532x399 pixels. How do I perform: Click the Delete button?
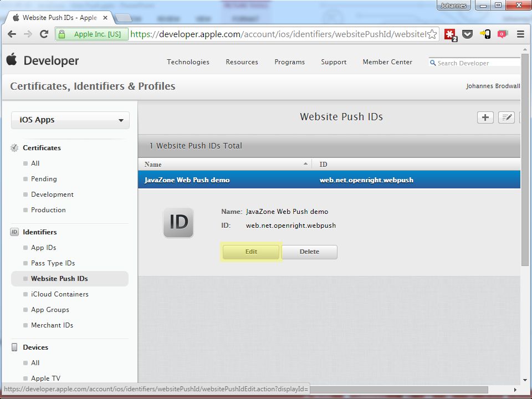pyautogui.click(x=309, y=252)
